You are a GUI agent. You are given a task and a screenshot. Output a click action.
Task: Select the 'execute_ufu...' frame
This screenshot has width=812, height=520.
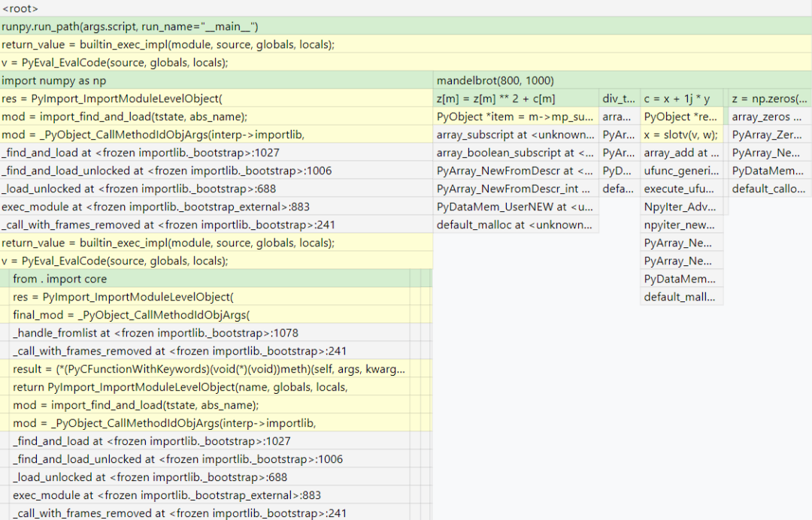681,189
